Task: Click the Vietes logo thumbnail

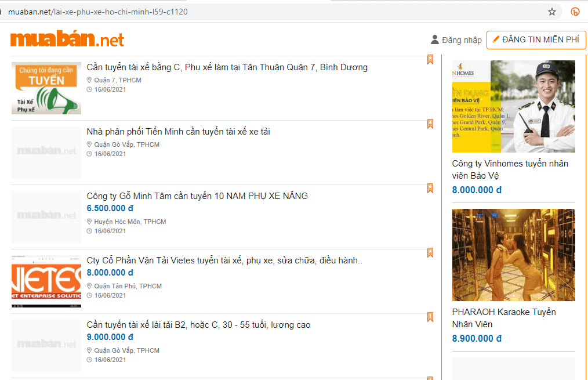Action: coord(46,281)
